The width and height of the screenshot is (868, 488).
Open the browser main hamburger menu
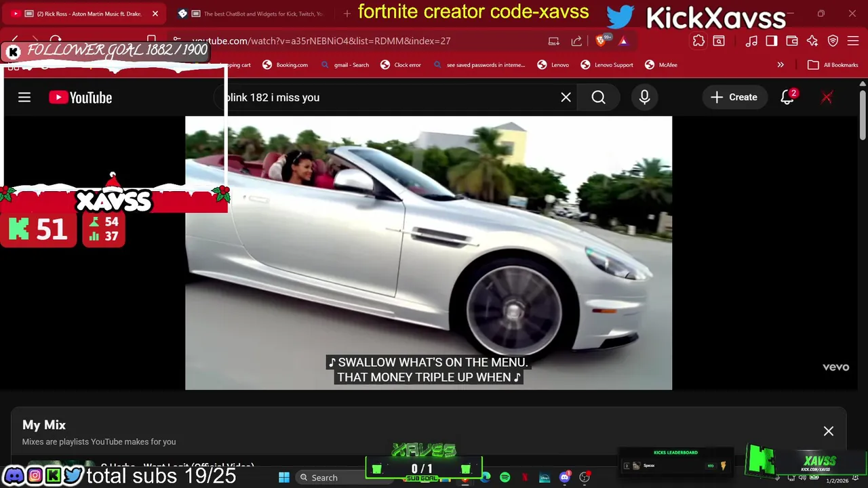click(x=853, y=41)
